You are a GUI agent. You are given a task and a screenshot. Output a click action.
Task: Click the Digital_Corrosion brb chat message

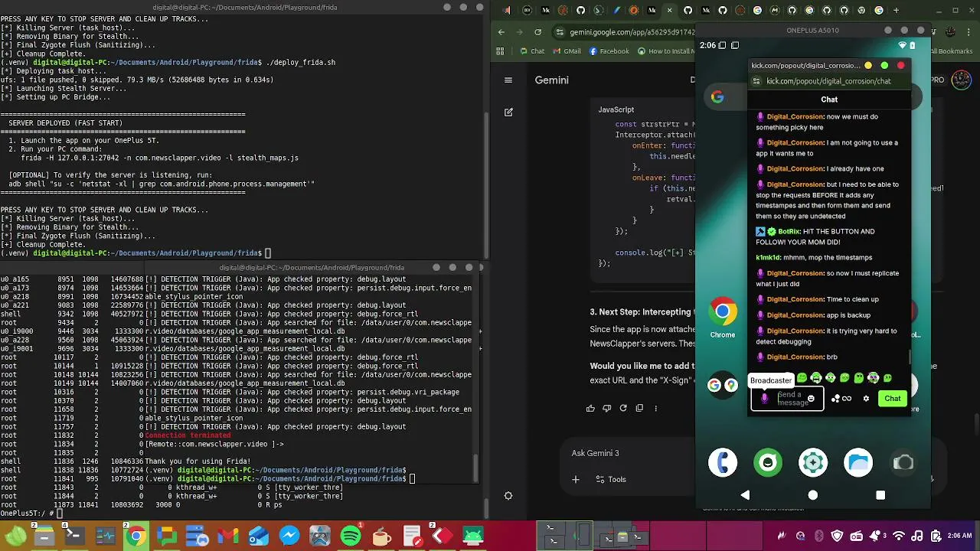click(796, 357)
